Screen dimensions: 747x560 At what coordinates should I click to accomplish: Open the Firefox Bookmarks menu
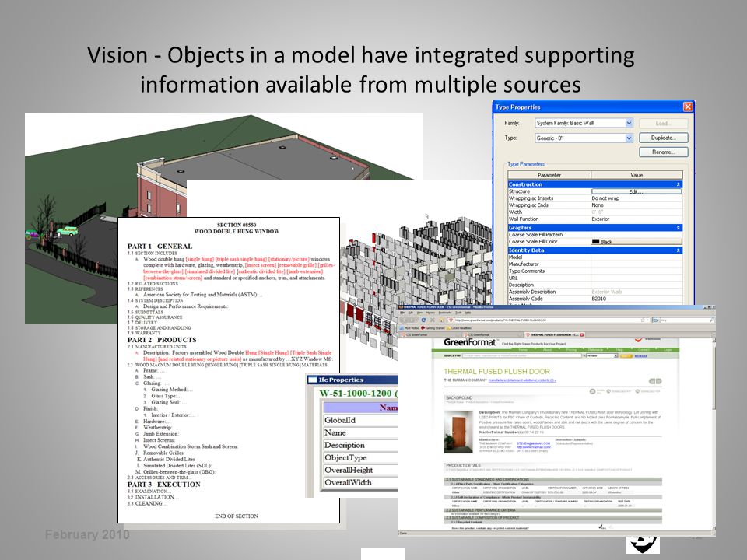pyautogui.click(x=445, y=313)
